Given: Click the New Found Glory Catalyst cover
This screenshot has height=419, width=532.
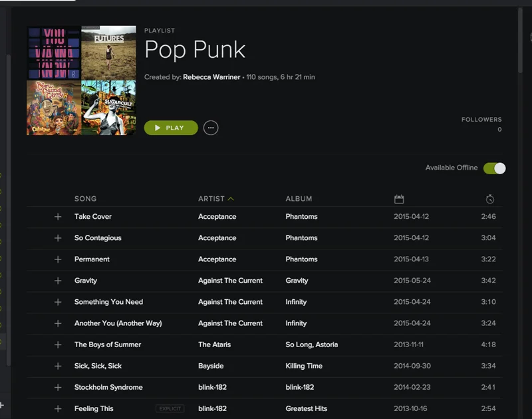Looking at the screenshot, I should 54,108.
